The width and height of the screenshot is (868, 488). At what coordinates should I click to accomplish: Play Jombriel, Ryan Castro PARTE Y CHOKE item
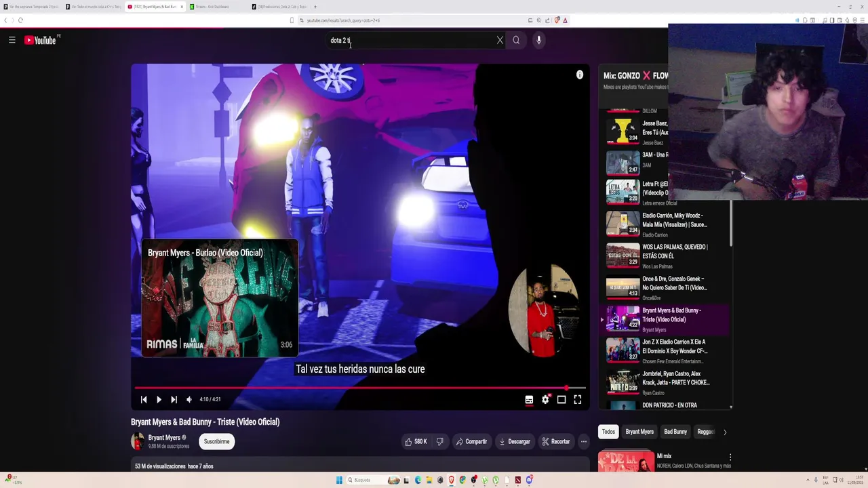point(665,382)
